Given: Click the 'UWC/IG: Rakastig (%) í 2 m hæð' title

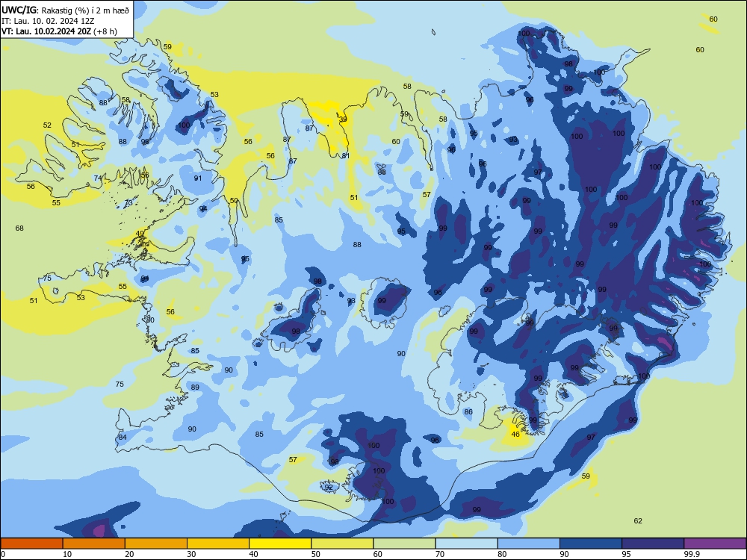Looking at the screenshot, I should coord(65,10).
